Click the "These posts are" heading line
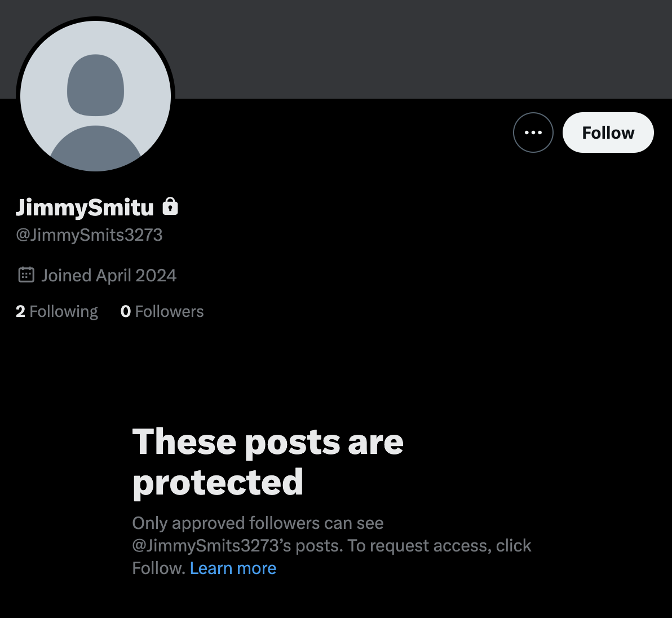 click(x=268, y=442)
